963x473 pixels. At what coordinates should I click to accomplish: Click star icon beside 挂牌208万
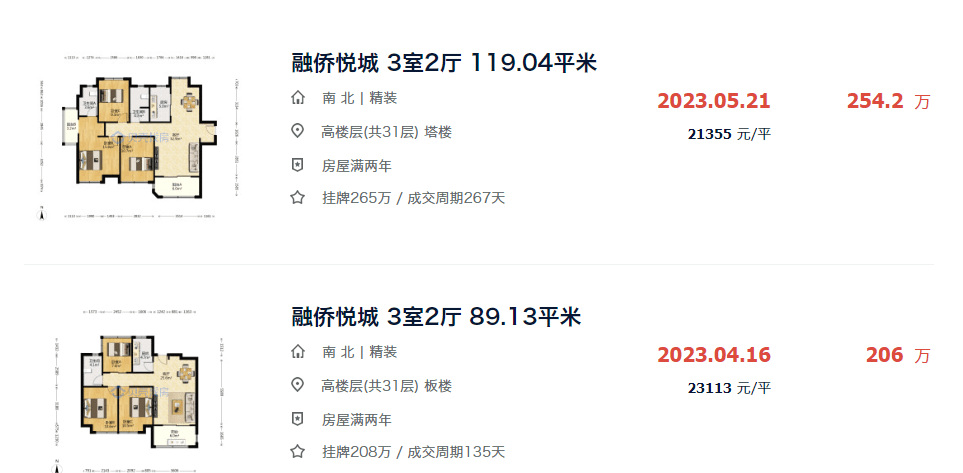[x=298, y=452]
